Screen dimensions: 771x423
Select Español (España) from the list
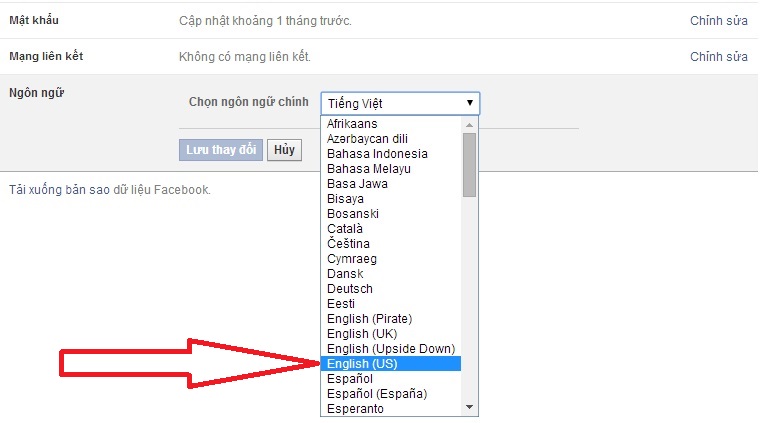pos(391,393)
